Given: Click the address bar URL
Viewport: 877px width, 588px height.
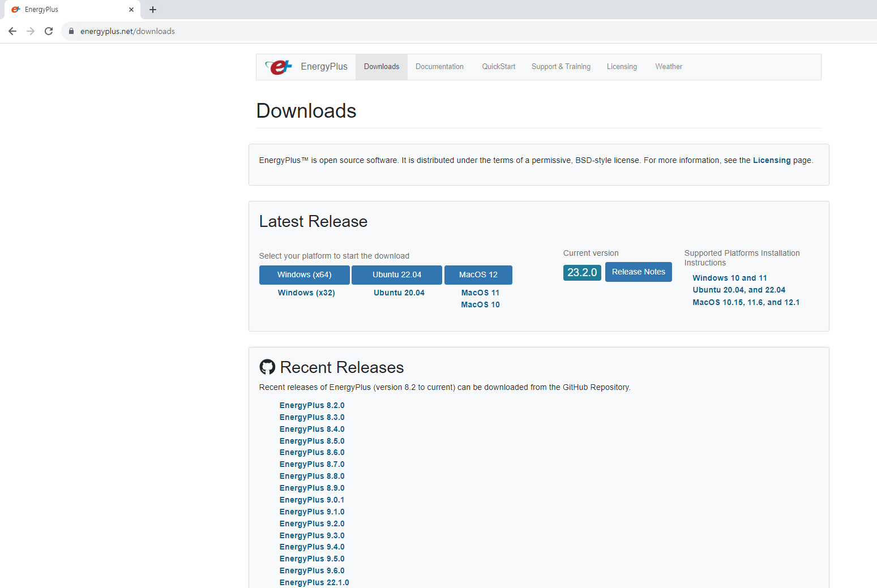Looking at the screenshot, I should point(127,31).
